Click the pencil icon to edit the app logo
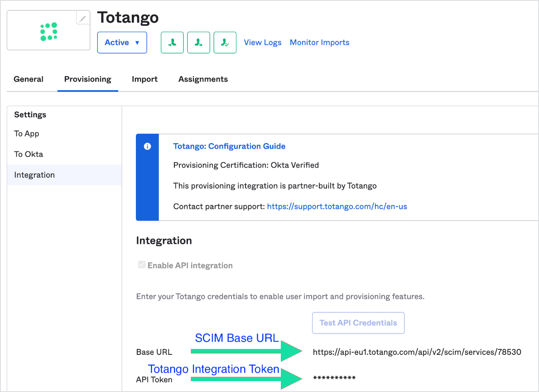The image size is (539, 392). 83,18
